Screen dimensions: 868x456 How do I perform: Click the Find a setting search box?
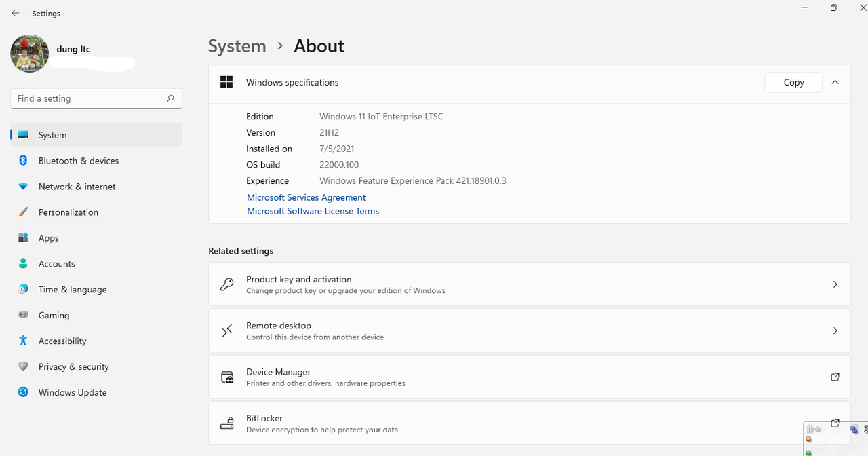(x=88, y=98)
